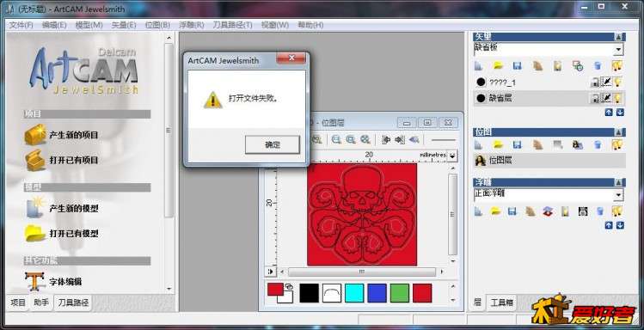
Task: Toggle lock on 缺省层 layer
Action: [595, 98]
